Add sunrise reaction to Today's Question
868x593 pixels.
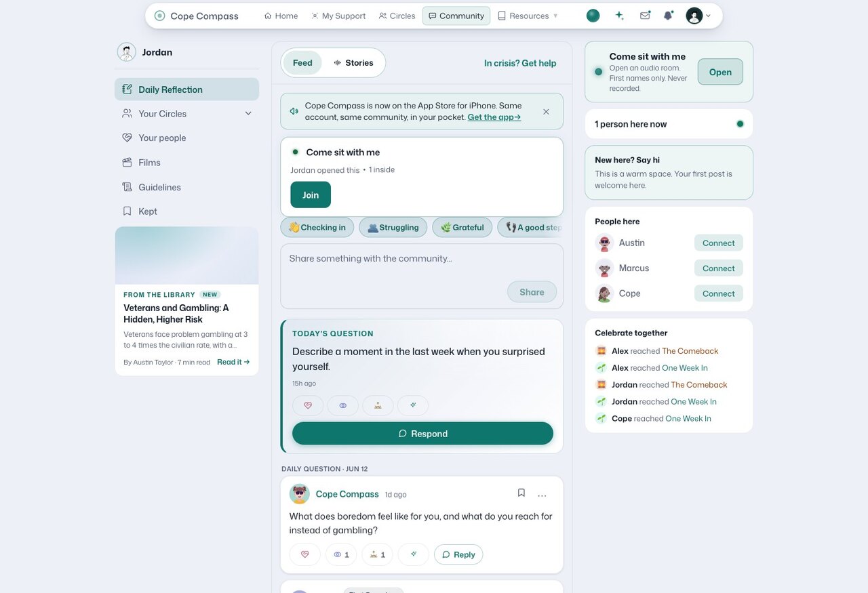[x=378, y=405]
